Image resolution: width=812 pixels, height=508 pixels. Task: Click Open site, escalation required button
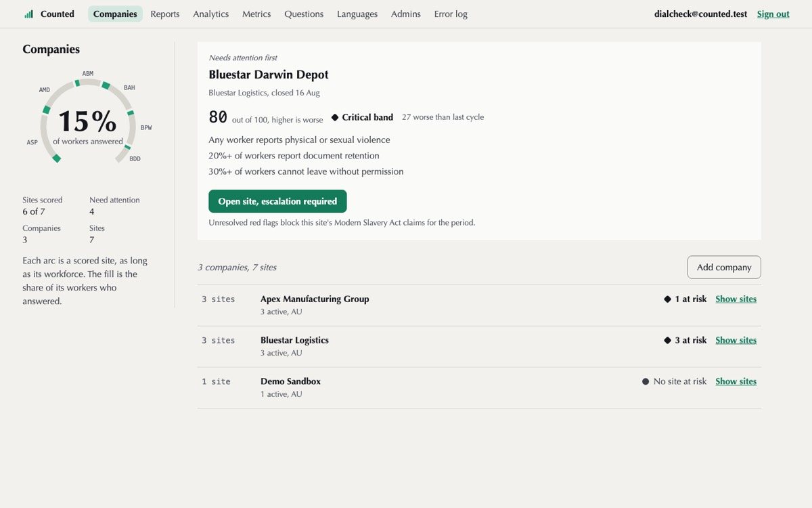[x=277, y=201]
